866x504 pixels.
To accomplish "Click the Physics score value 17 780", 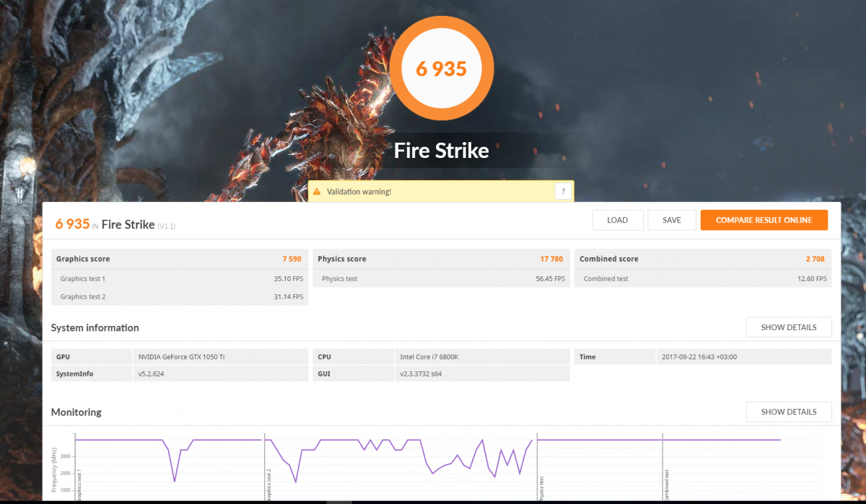I will coord(551,259).
